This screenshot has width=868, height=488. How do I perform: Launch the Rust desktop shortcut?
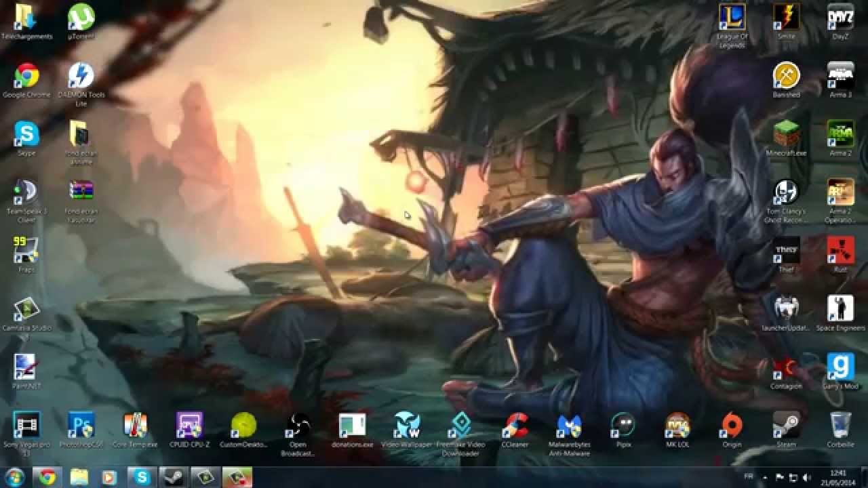(x=840, y=255)
